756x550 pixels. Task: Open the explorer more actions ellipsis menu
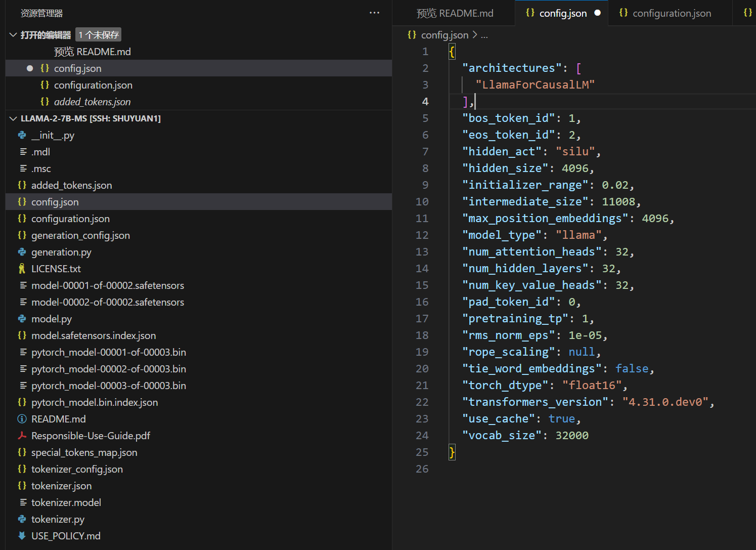click(374, 13)
